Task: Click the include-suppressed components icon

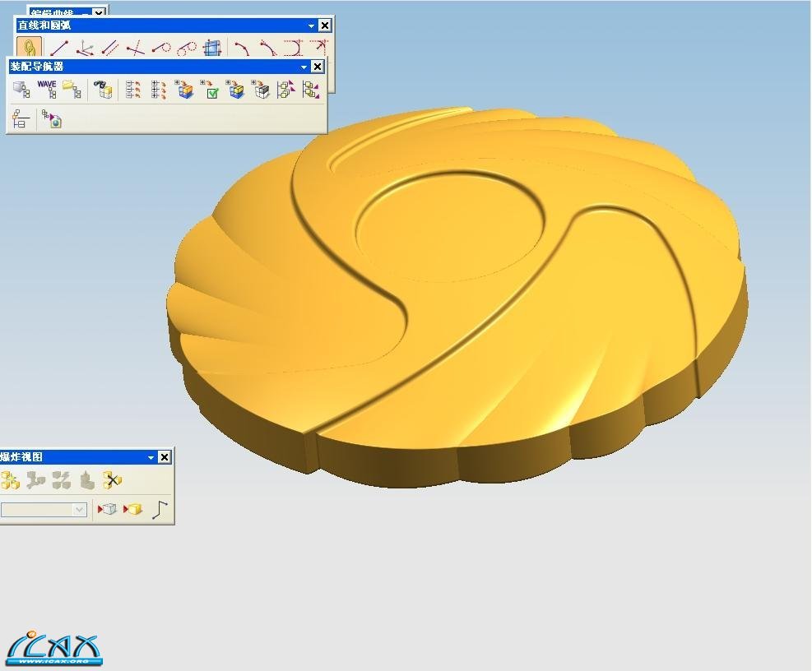Action: coord(21,89)
